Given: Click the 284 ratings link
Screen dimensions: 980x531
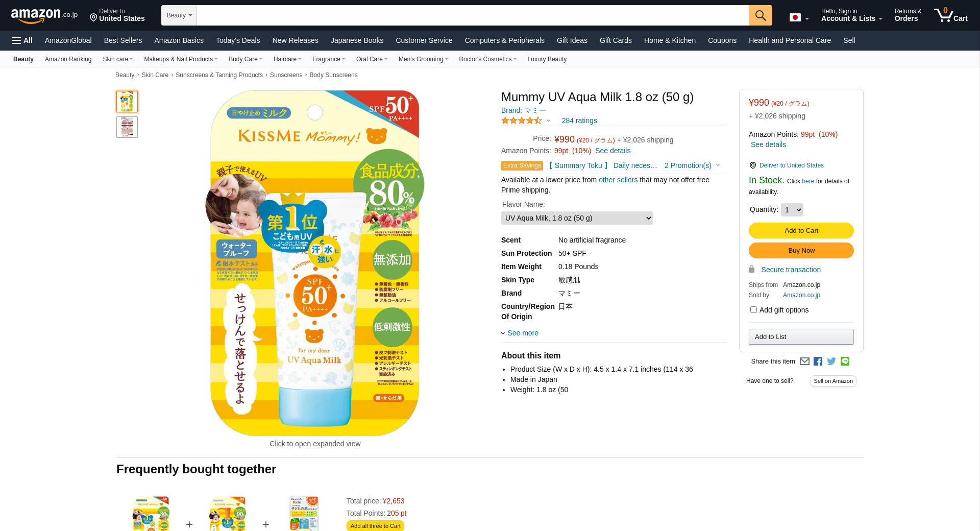Looking at the screenshot, I should coord(579,120).
